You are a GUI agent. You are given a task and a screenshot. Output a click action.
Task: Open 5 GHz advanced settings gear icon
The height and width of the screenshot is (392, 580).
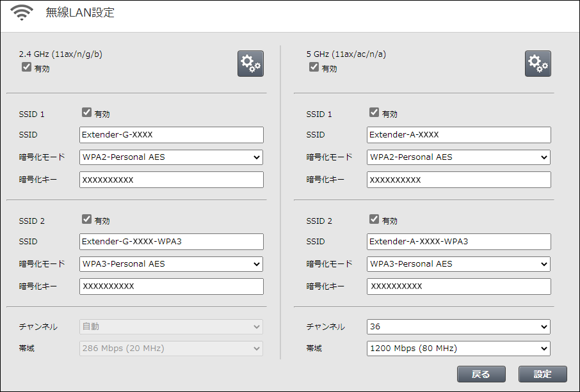point(538,64)
